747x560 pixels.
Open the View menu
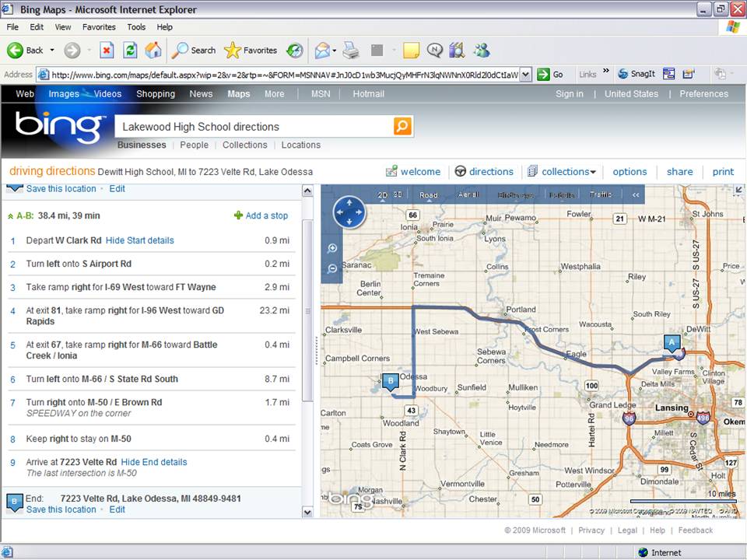click(63, 27)
